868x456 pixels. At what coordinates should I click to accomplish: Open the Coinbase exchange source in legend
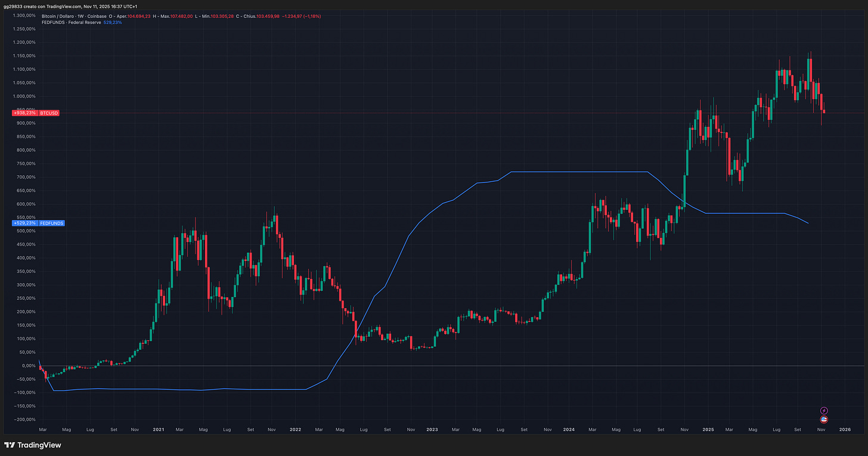click(97, 16)
